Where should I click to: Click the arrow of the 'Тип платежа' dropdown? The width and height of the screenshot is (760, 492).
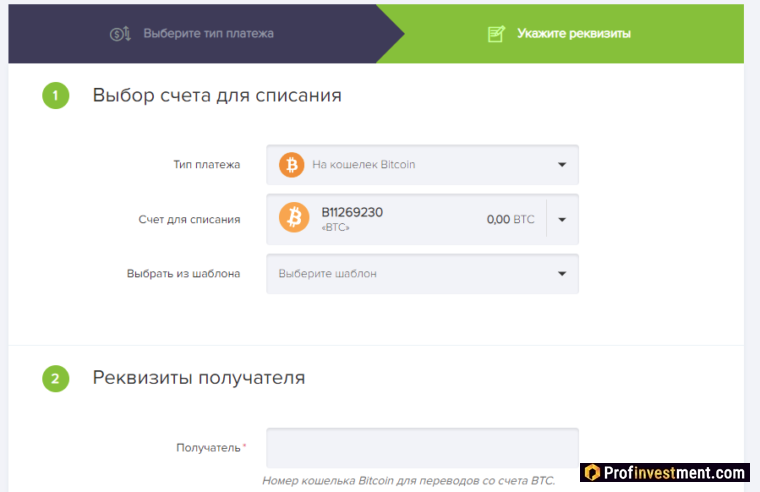tap(562, 165)
